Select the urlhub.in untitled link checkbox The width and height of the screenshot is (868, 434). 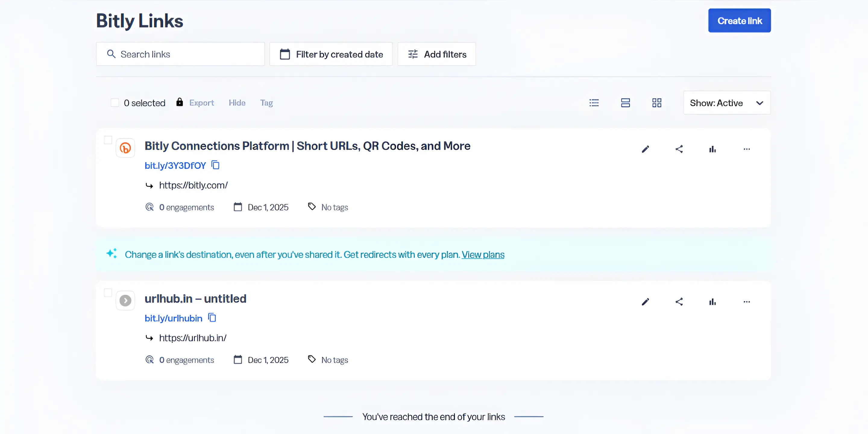pyautogui.click(x=108, y=293)
